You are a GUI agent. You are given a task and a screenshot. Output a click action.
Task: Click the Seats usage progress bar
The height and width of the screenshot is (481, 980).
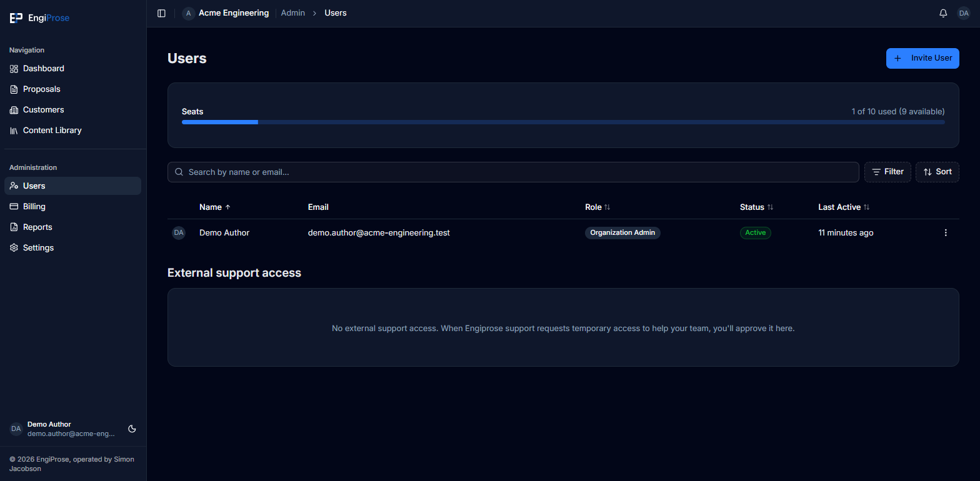[x=563, y=122]
